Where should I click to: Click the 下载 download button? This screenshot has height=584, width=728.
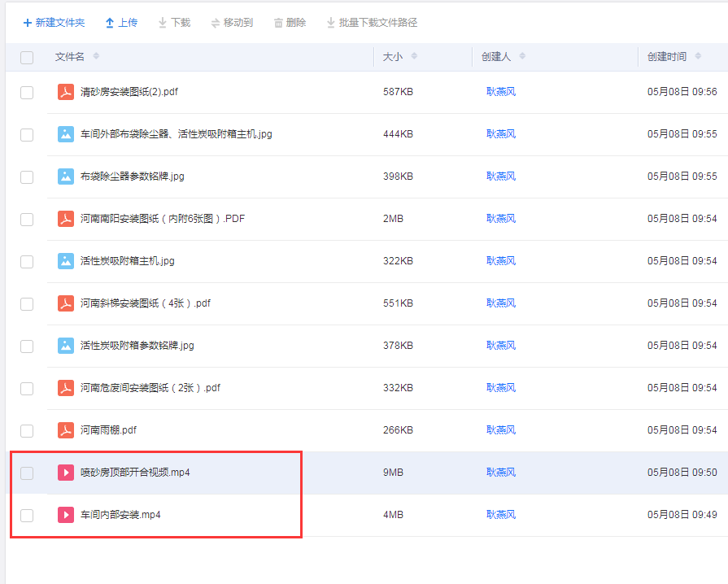(175, 22)
